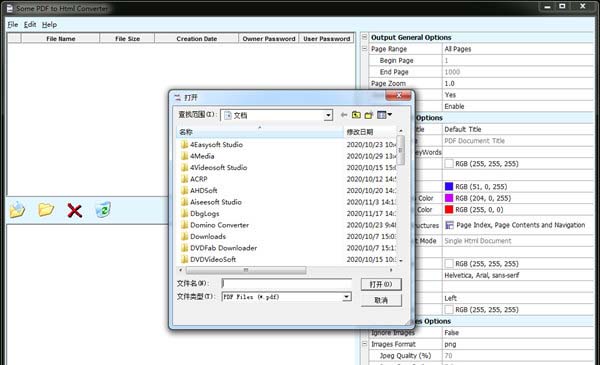600x365 pixels.
Task: Sort by 修改日期 column header
Action: point(370,132)
